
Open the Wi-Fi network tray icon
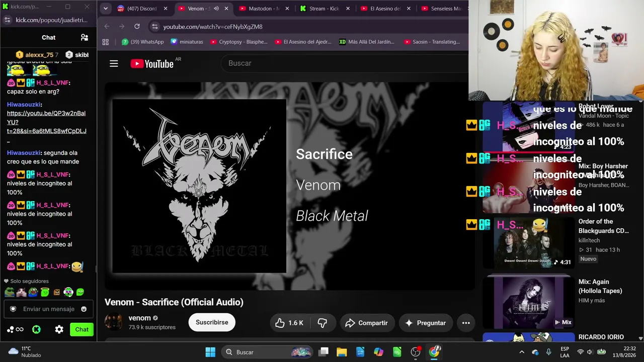tap(581, 352)
